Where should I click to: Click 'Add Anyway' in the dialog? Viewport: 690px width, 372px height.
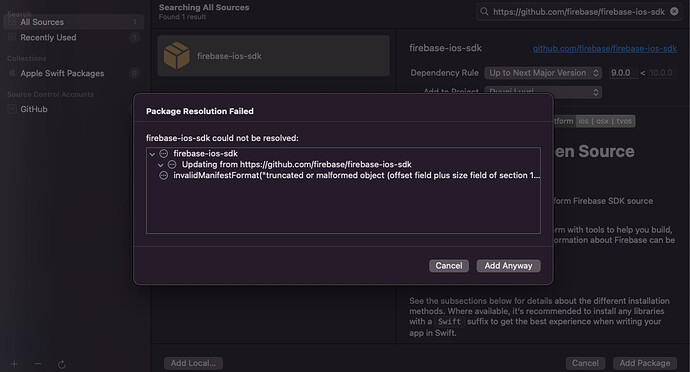point(508,265)
